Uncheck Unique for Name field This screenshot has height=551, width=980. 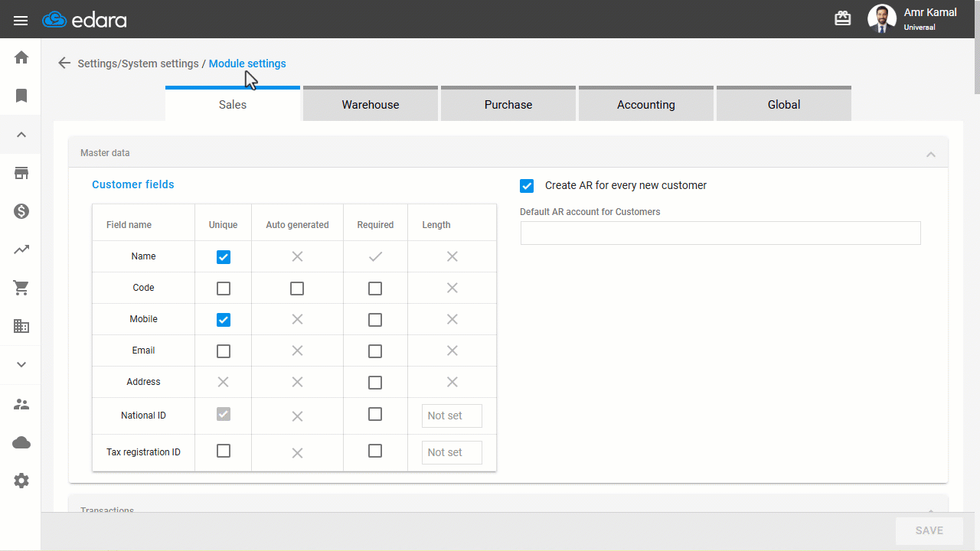(224, 257)
